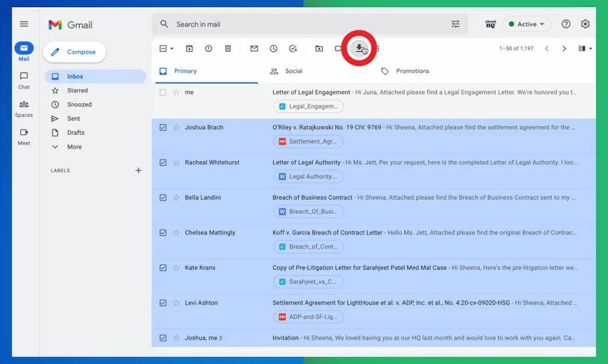Image resolution: width=608 pixels, height=364 pixels.
Task: Select the first email from me
Action: pyautogui.click(x=163, y=92)
